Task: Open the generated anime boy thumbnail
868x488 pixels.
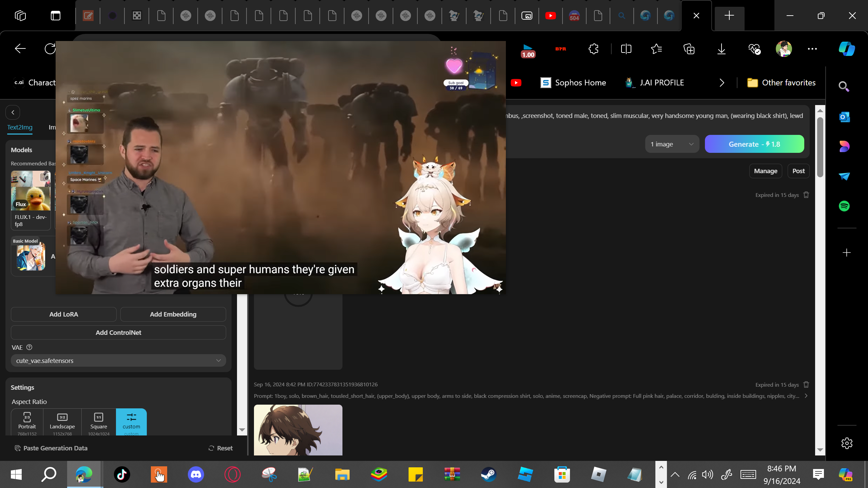Action: pyautogui.click(x=298, y=430)
